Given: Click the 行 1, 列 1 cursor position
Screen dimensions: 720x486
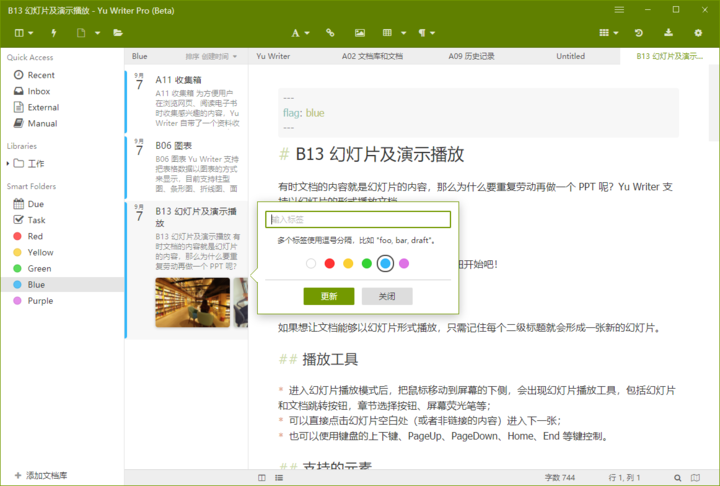Looking at the screenshot, I should coord(624,478).
